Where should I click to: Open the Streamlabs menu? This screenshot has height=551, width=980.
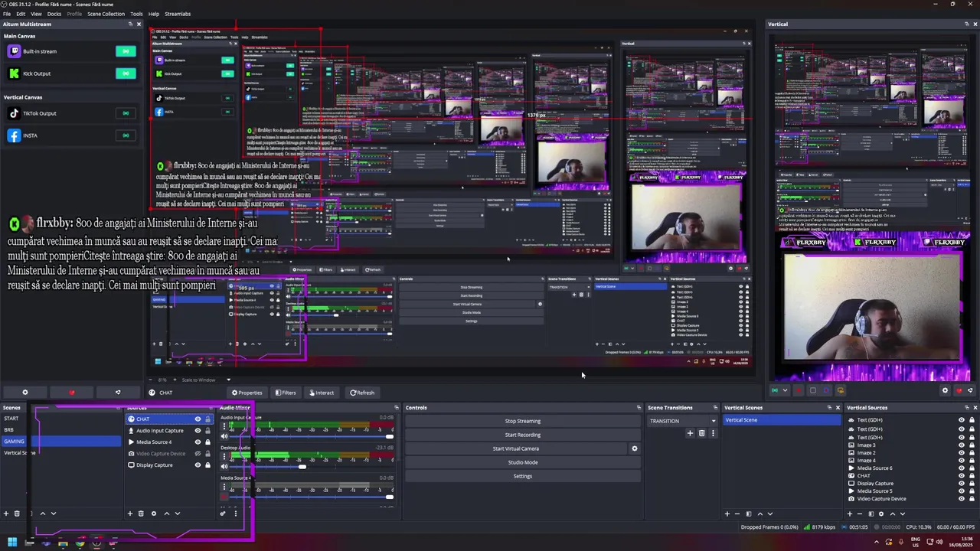pyautogui.click(x=178, y=14)
